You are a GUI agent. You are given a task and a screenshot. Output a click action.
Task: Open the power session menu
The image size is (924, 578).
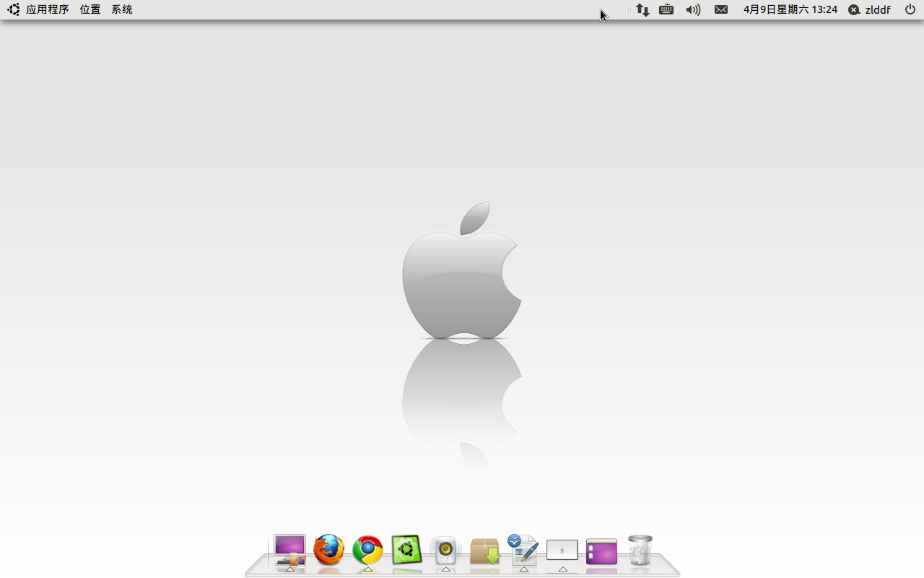point(910,9)
